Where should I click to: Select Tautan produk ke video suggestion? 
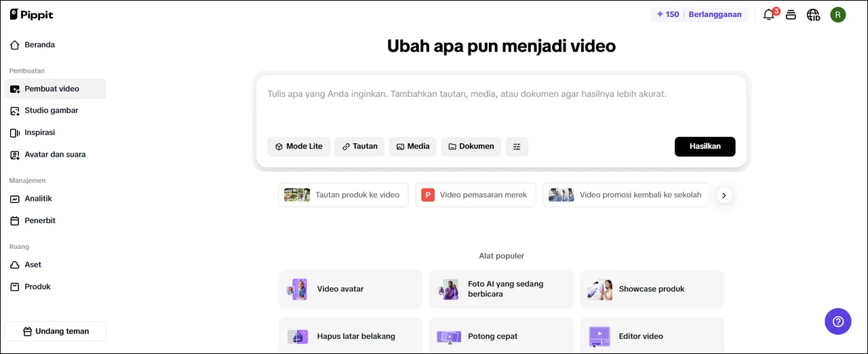[x=343, y=195]
